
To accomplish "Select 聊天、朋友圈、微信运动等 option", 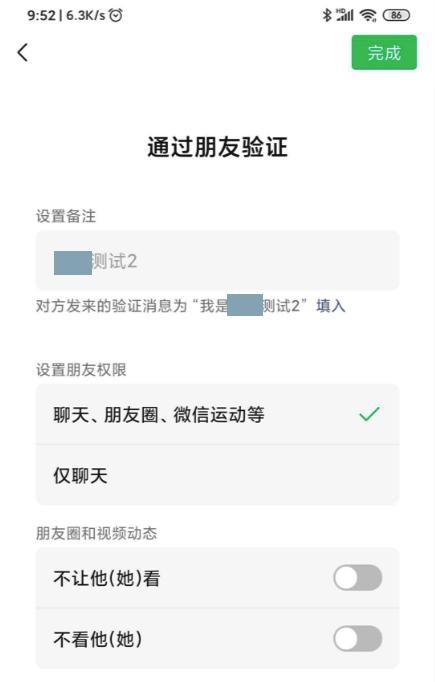I will (218, 414).
